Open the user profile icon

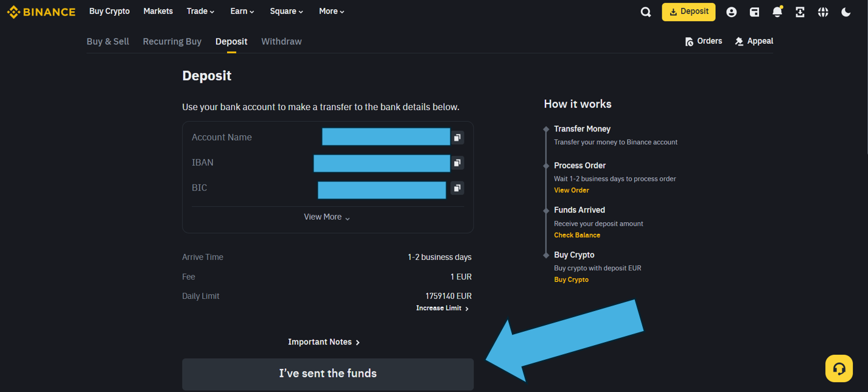pos(732,12)
